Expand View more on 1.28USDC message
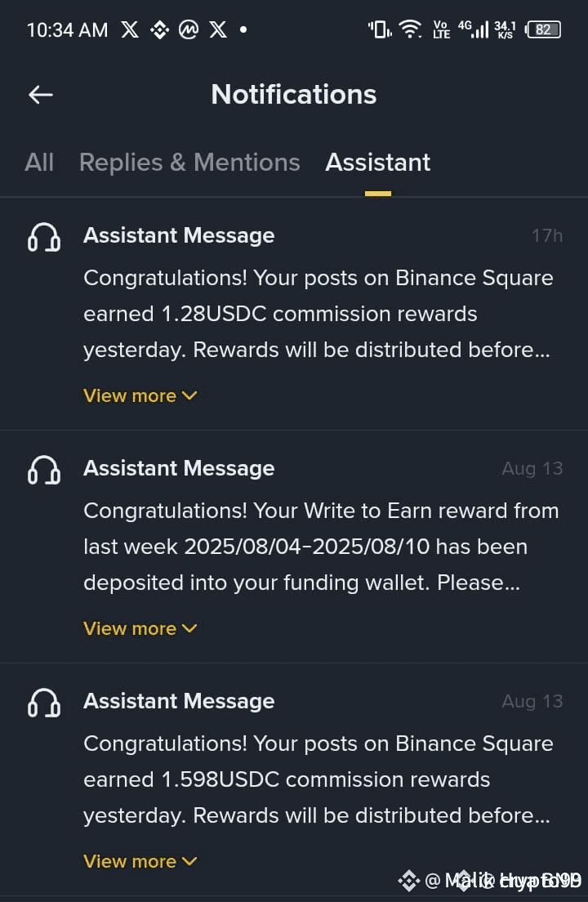The height and width of the screenshot is (902, 588). point(140,395)
